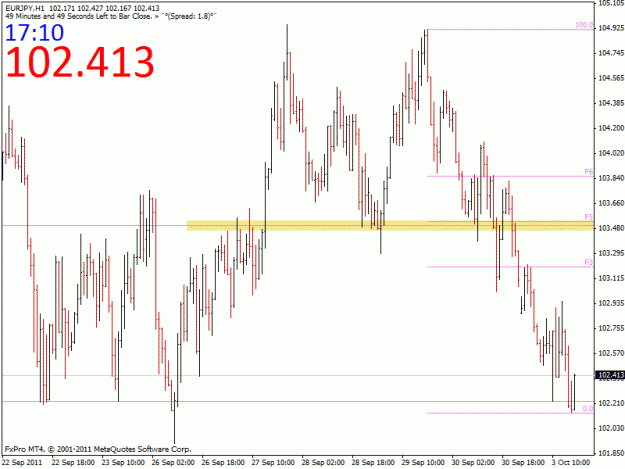Image resolution: width=625 pixels, height=469 pixels.
Task: Click the 104.745 price axis label
Action: coord(611,53)
